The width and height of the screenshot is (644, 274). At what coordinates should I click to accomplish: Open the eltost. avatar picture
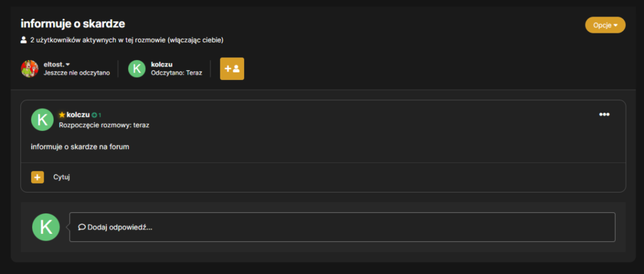(30, 69)
